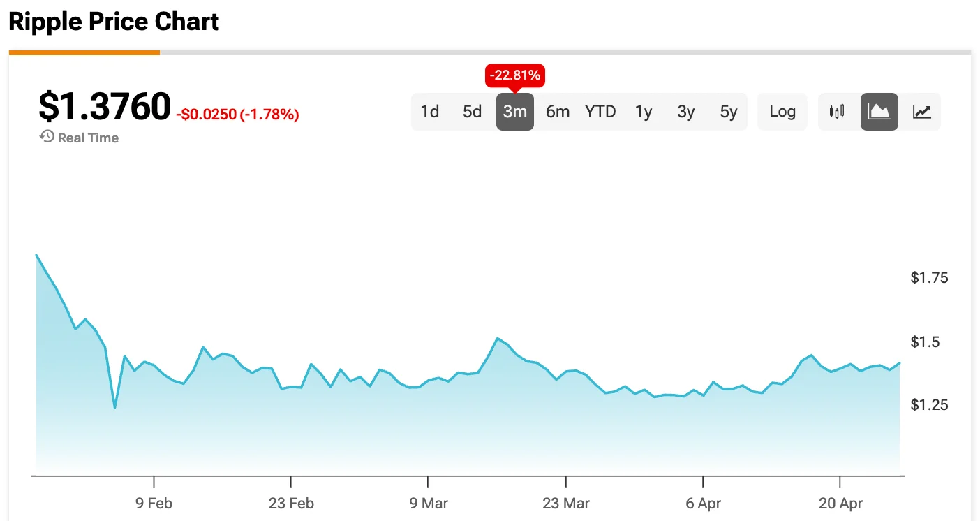
Task: Choose the 3y time range
Action: 686,112
